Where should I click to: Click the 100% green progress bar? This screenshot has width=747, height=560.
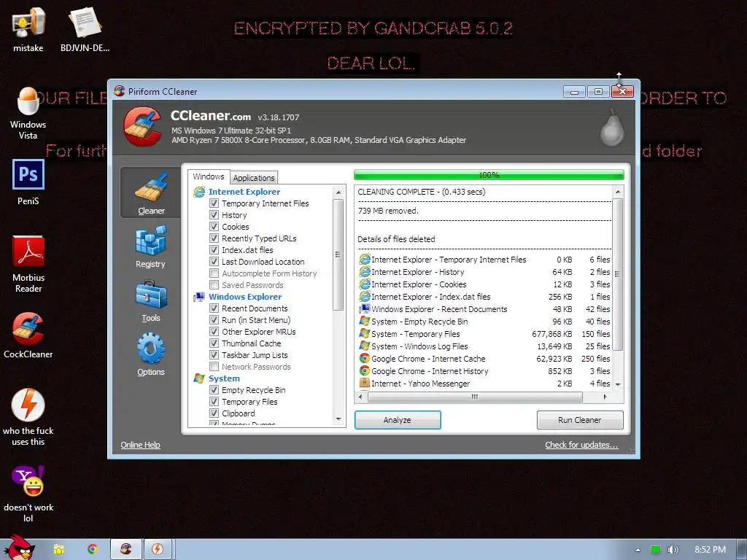click(489, 175)
